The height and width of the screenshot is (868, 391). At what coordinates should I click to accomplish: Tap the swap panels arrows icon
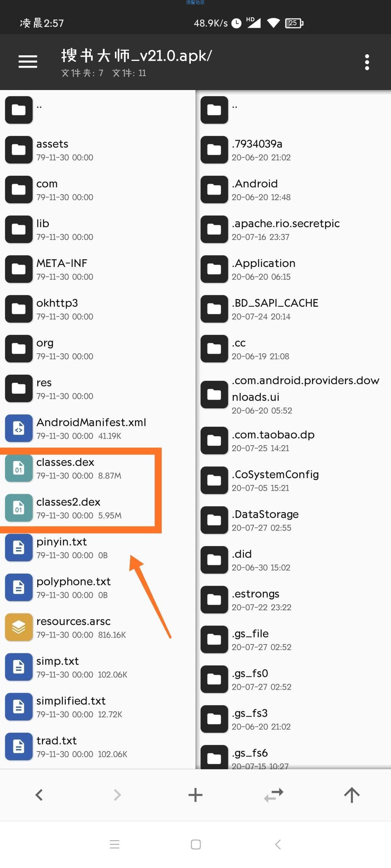pyautogui.click(x=274, y=795)
